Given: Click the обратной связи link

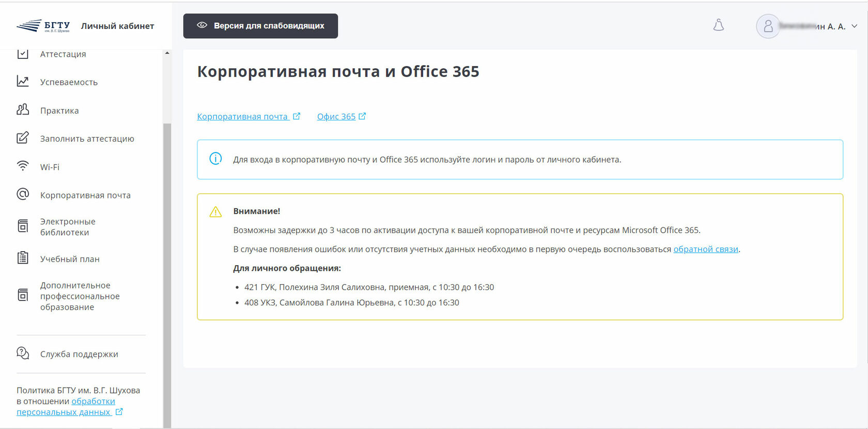Looking at the screenshot, I should [x=706, y=249].
